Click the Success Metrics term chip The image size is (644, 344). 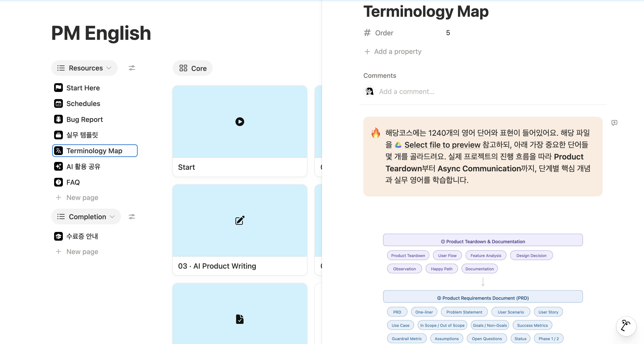[532, 325]
